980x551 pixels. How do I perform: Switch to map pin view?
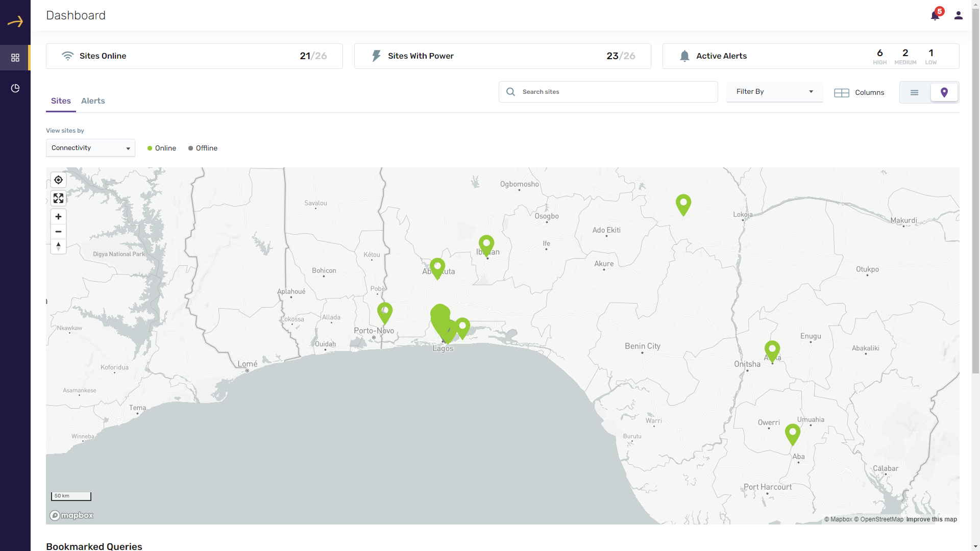point(944,92)
